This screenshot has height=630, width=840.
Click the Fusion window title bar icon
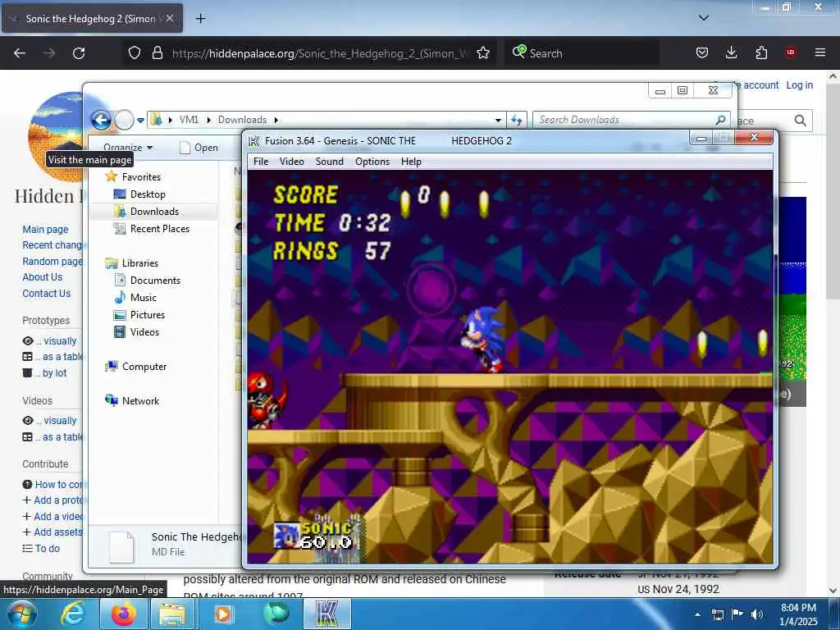[254, 141]
